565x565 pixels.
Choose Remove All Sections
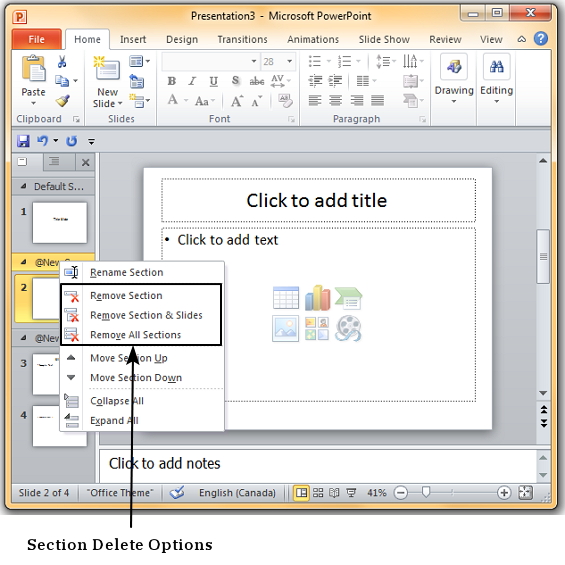coord(142,335)
